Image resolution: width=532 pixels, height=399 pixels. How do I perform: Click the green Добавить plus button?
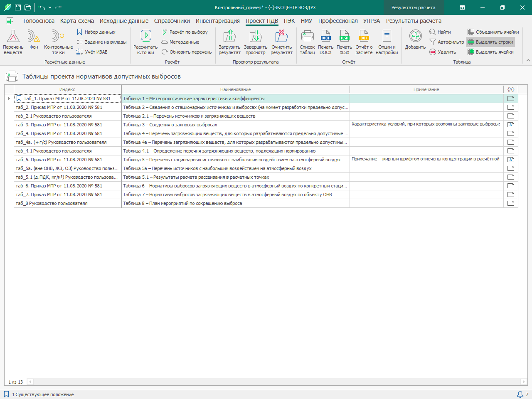point(415,40)
